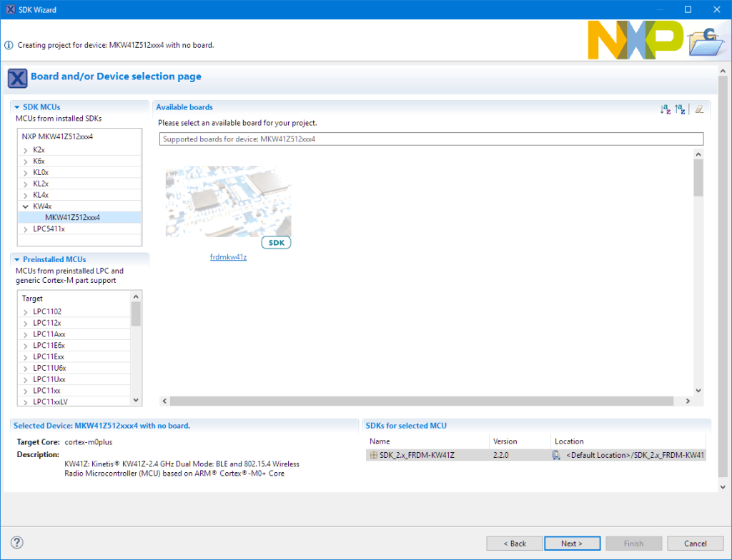
Task: Click the location document icon in the SDK row
Action: (x=556, y=455)
